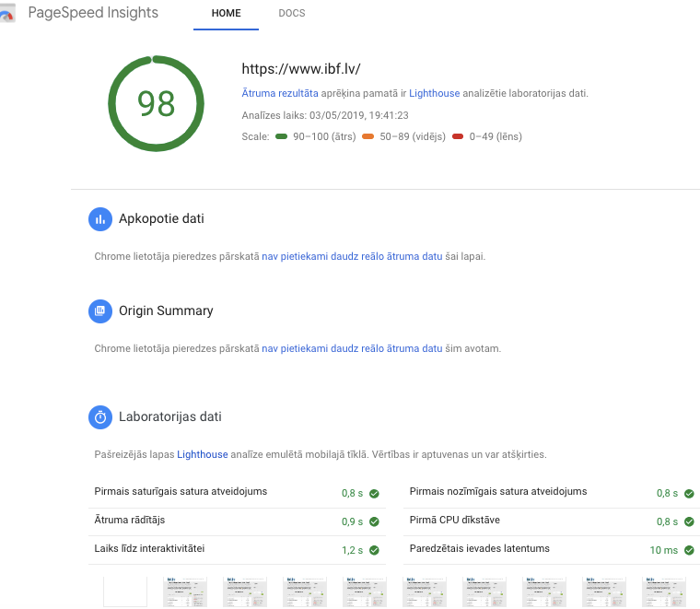The image size is (700, 609).
Task: Select the Laiks līdz interaktivitātei label
Action: (x=149, y=549)
